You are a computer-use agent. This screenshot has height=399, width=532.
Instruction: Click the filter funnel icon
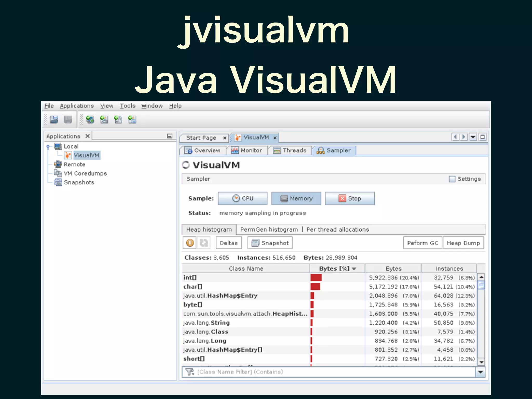point(190,372)
